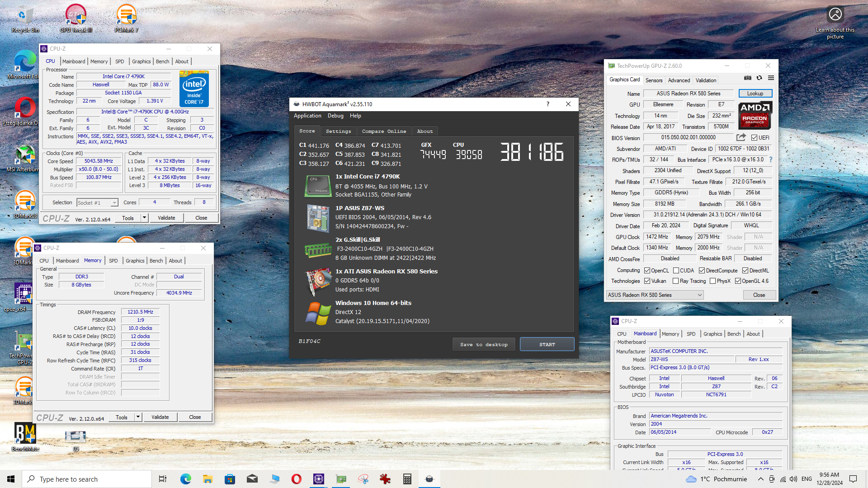Screen dimensions: 868x488
Task: Click Windows Start button
Action: point(11,479)
